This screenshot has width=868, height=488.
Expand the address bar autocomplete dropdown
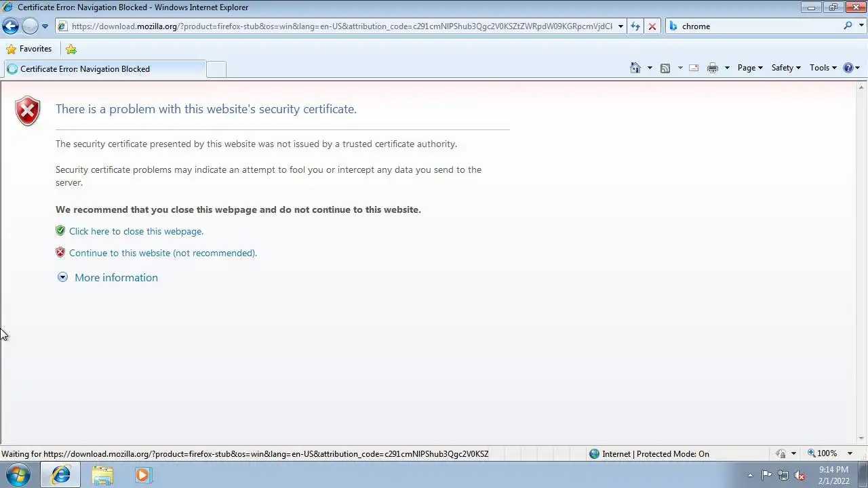tap(620, 26)
